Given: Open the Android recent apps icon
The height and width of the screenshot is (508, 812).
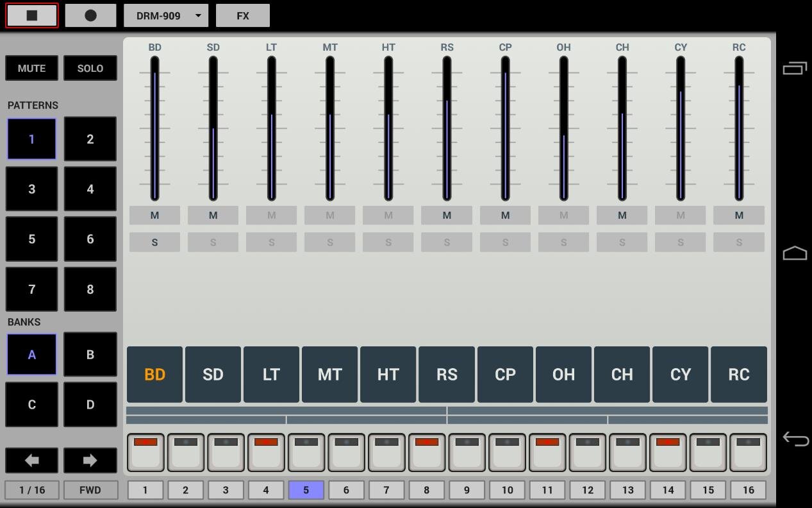Looking at the screenshot, I should (795, 68).
